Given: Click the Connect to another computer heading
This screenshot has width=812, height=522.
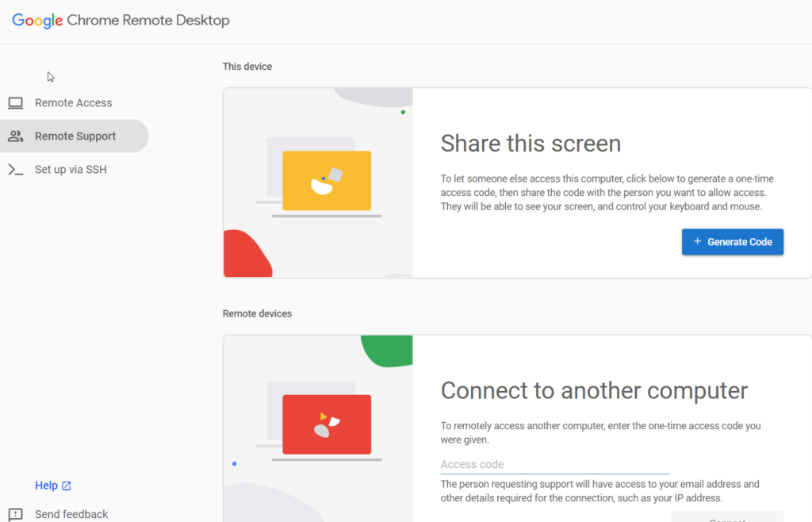Looking at the screenshot, I should [594, 390].
